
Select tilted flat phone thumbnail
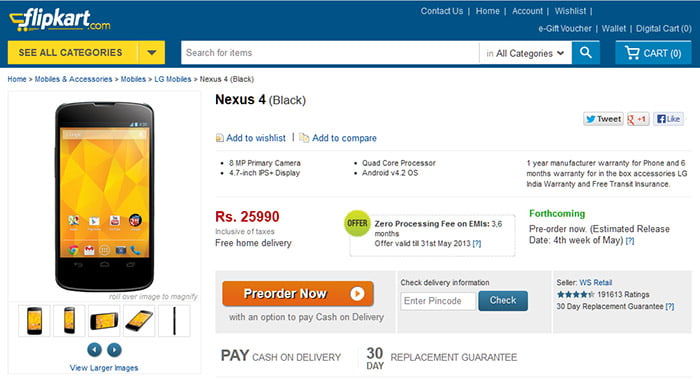click(x=139, y=321)
